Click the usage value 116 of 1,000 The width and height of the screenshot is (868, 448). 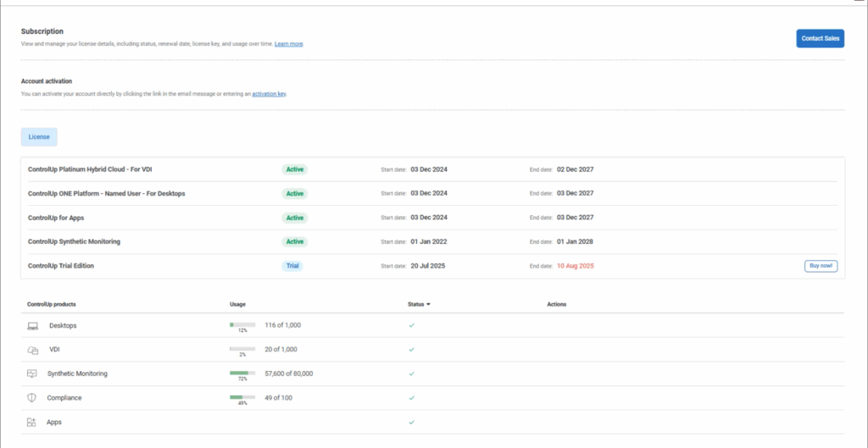283,325
